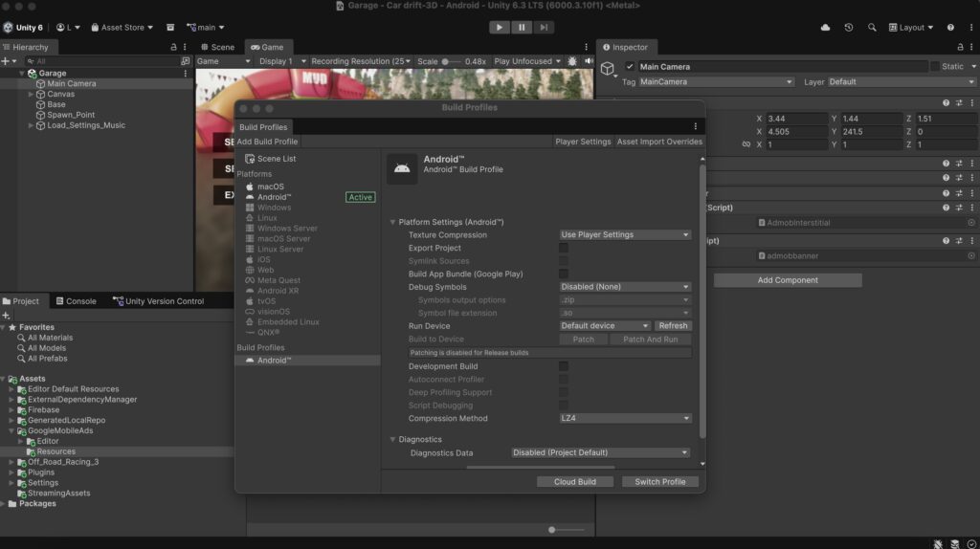The width and height of the screenshot is (980, 549).
Task: Open the Texture Compression dropdown
Action: coord(625,235)
